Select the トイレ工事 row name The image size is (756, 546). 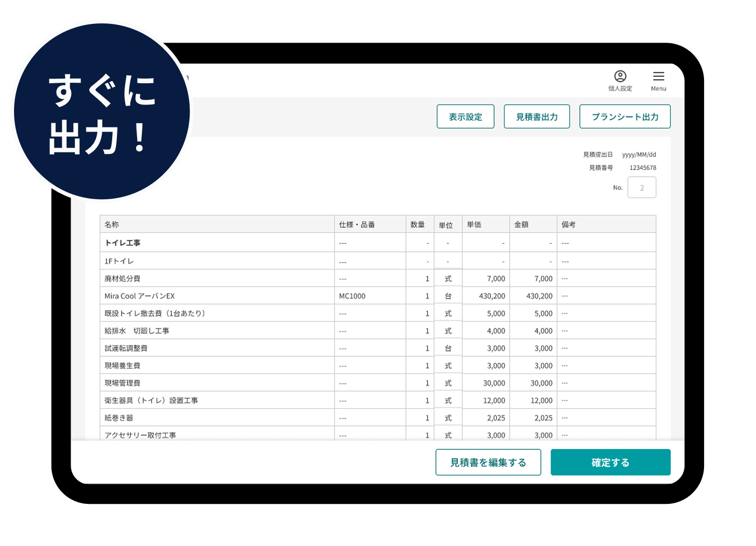click(x=123, y=243)
